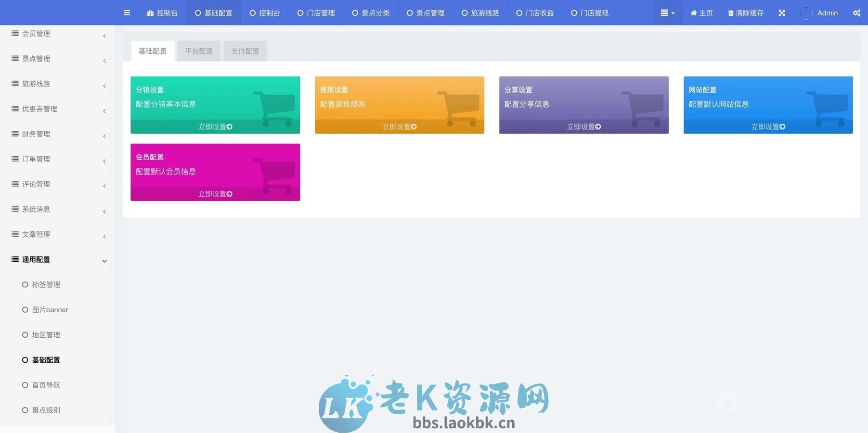Open the settings gears icon at top right
The image size is (868, 433).
856,13
